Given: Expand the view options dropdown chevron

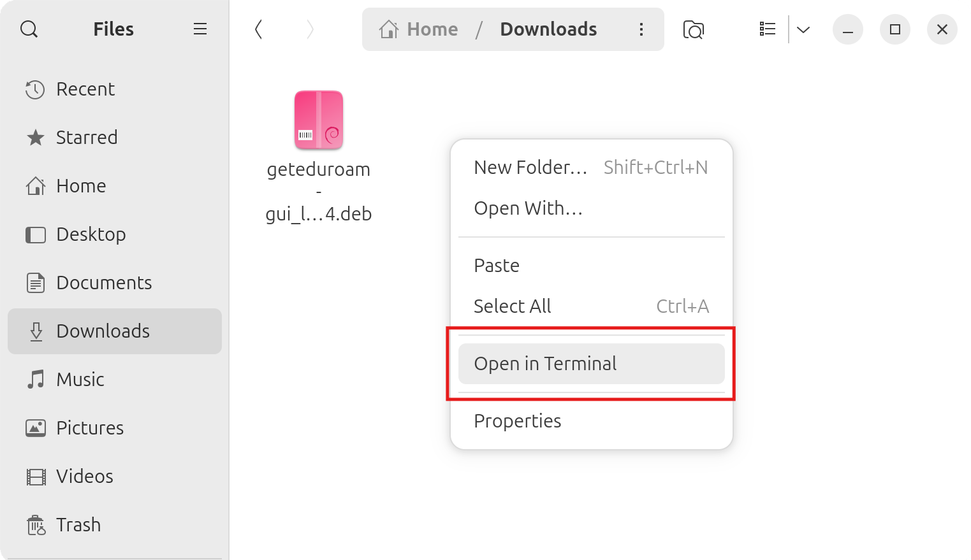Looking at the screenshot, I should point(803,29).
